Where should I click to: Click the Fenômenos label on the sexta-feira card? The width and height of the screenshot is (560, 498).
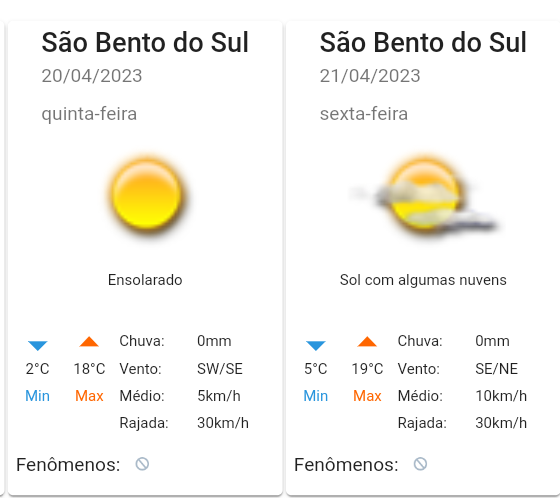[346, 465]
